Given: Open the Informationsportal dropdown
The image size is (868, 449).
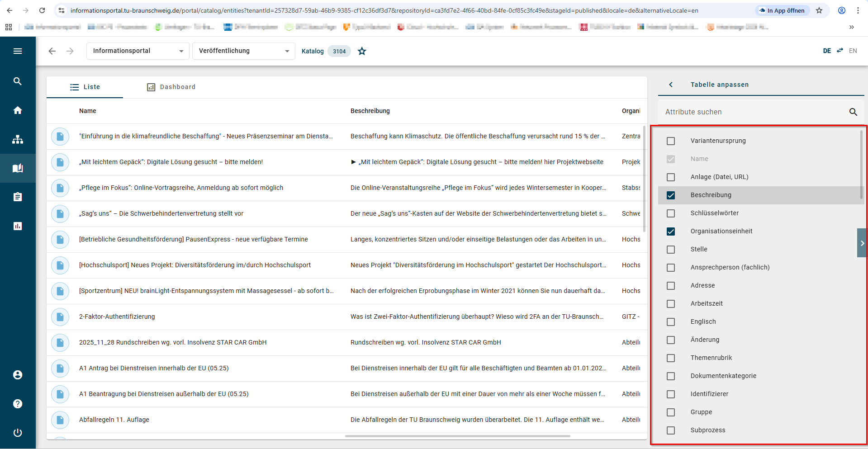Looking at the screenshot, I should pos(138,51).
